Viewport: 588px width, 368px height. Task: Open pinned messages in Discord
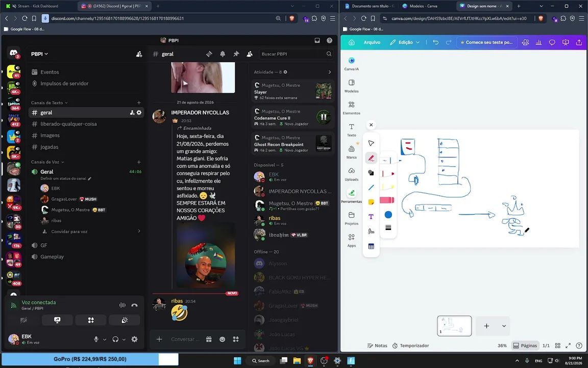tap(236, 54)
